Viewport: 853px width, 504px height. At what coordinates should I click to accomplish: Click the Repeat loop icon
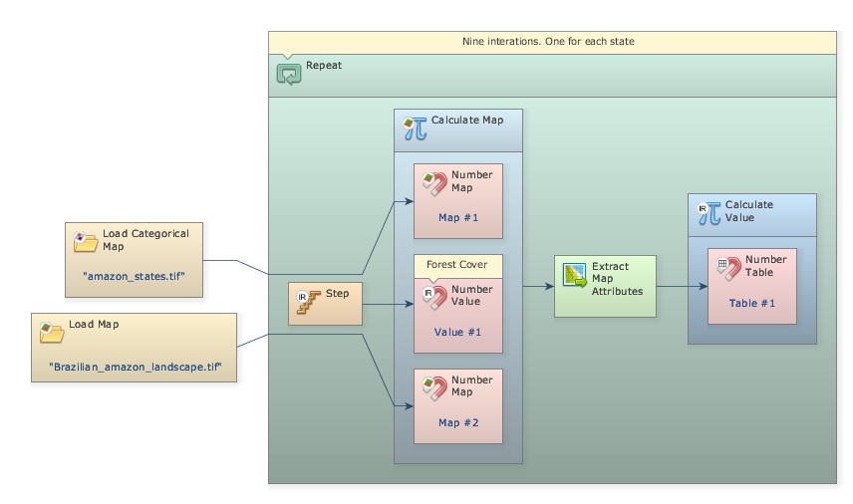289,74
